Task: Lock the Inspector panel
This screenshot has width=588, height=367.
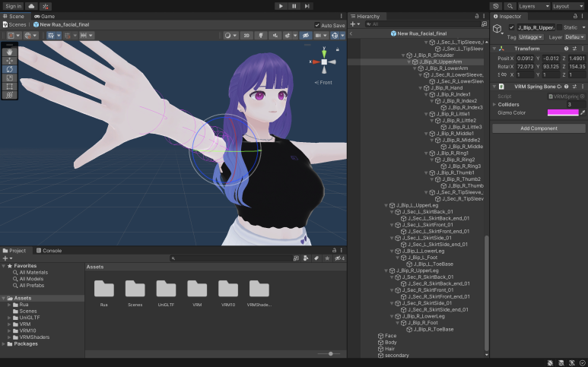Action: point(575,16)
